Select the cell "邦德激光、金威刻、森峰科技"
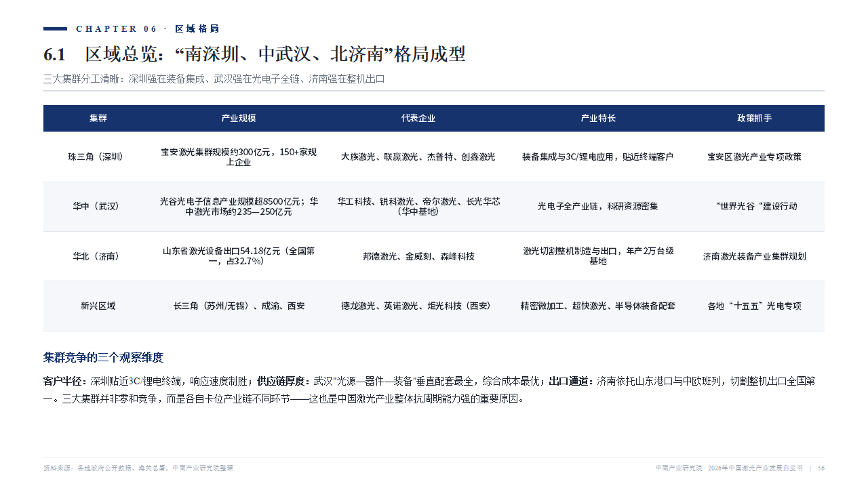The height and width of the screenshot is (488, 868). [x=418, y=256]
